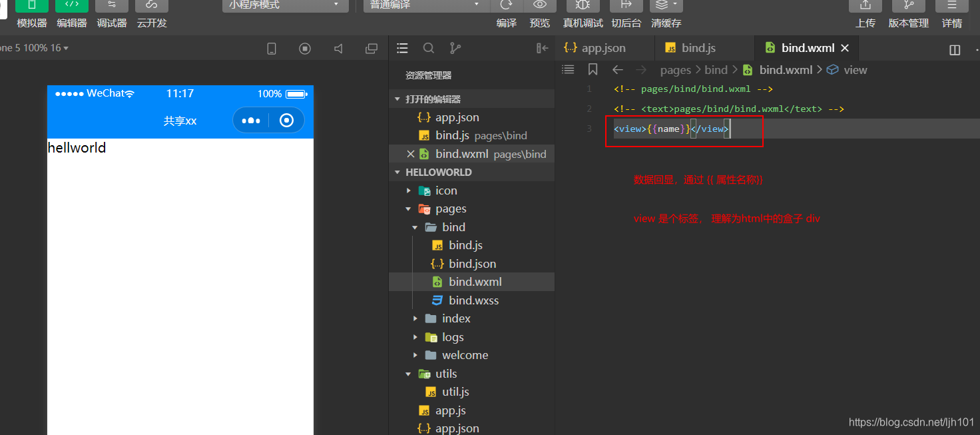The width and height of the screenshot is (980, 435).
Task: Collapse the pages folder
Action: pyautogui.click(x=471, y=209)
